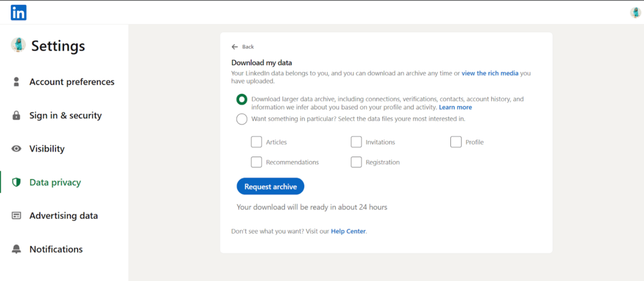Click the Sign in & security lock icon
644x281 pixels.
[16, 116]
